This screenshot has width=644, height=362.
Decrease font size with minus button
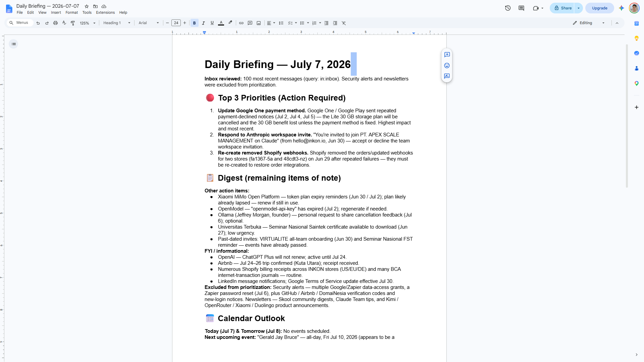click(x=167, y=23)
